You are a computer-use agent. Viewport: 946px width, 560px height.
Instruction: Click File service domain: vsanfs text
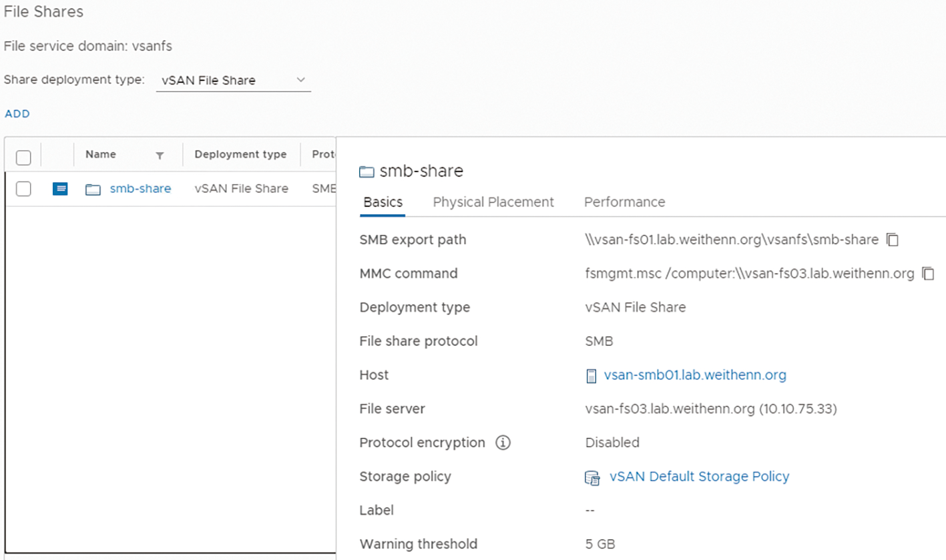point(88,46)
